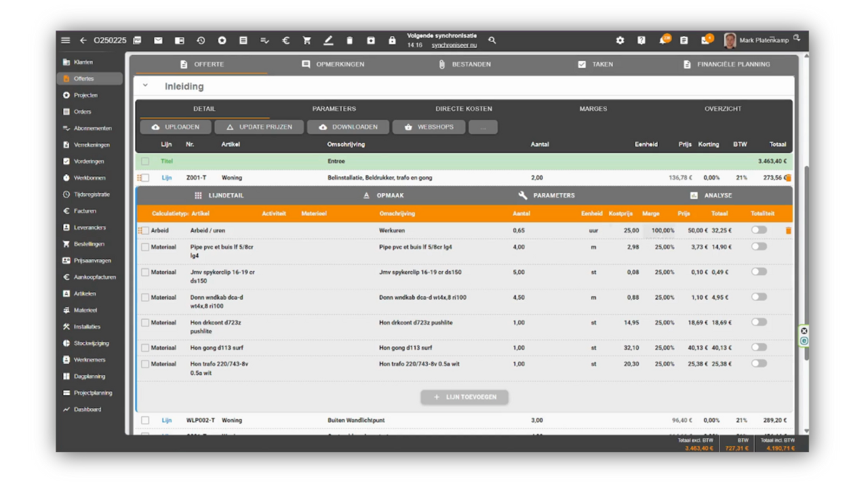
Task: Toggle Totaliteit switch for Hon drkcont d723z row
Action: [759, 322]
